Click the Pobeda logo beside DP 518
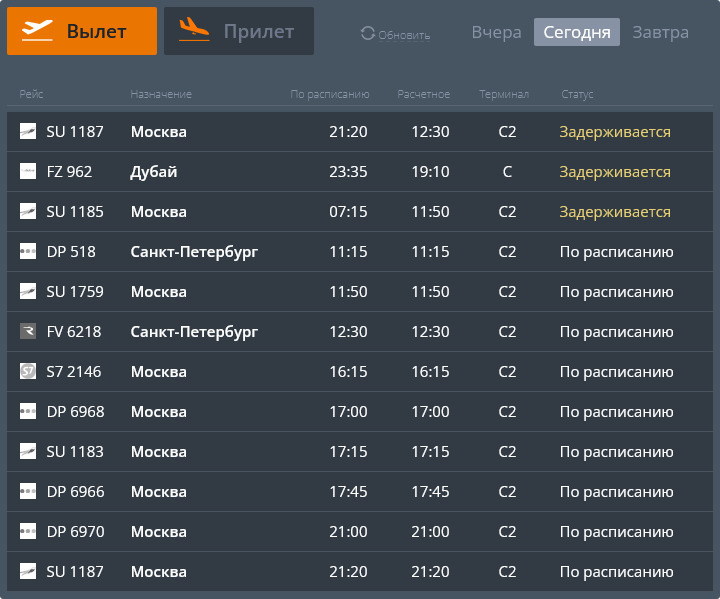The height and width of the screenshot is (599, 720). tap(28, 252)
